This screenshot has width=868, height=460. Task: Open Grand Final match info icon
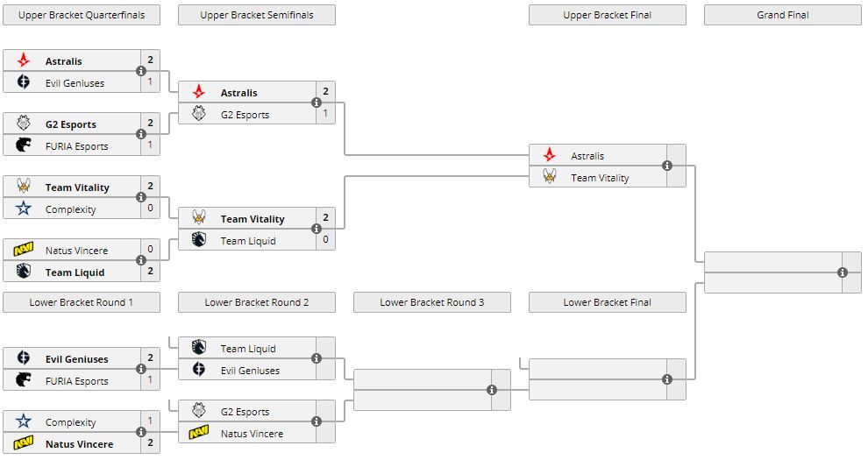[x=843, y=272]
